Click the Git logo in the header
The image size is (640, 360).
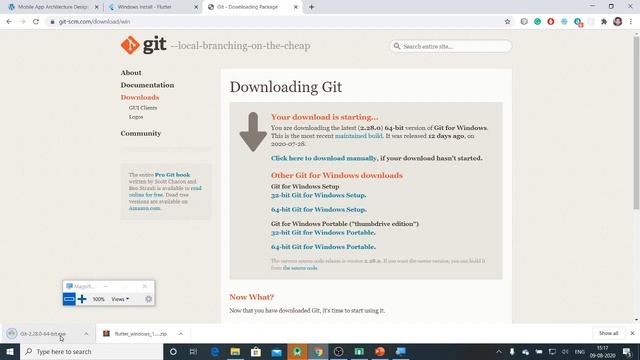pyautogui.click(x=144, y=45)
